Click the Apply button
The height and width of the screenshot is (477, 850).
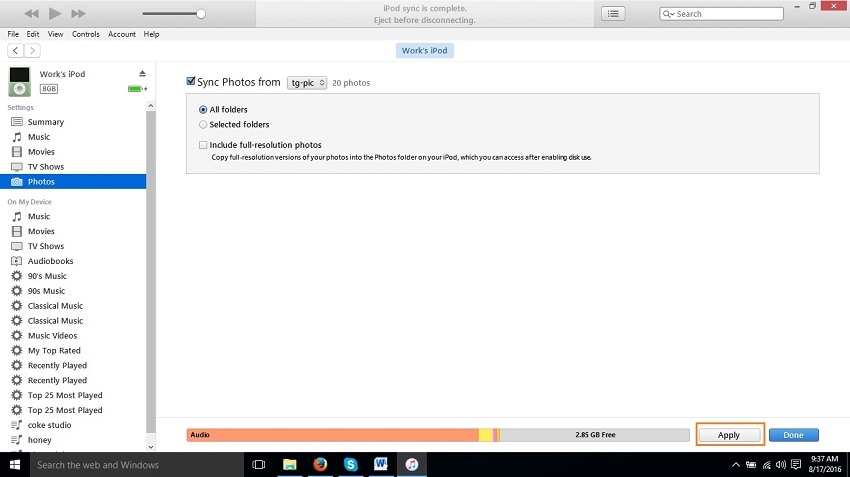coord(729,435)
